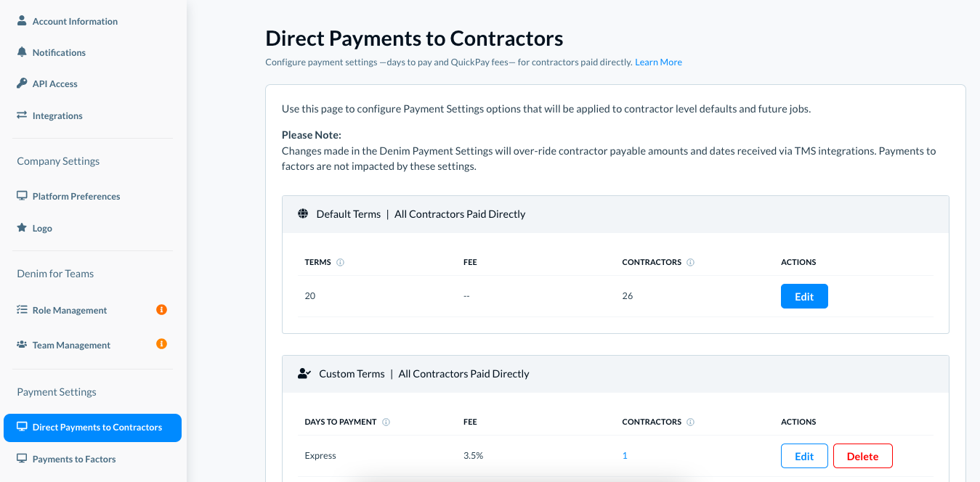Click the globe icon in Default Terms header
980x482 pixels.
303,214
